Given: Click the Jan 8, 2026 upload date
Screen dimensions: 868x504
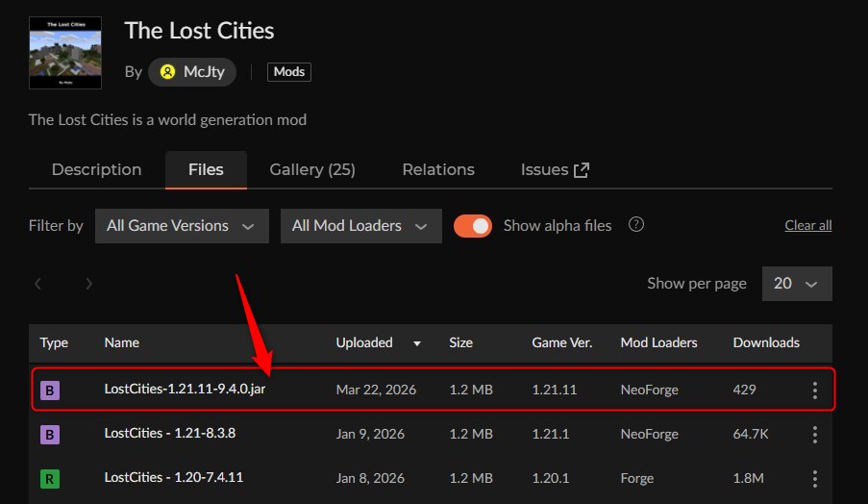Looking at the screenshot, I should pyautogui.click(x=370, y=479).
